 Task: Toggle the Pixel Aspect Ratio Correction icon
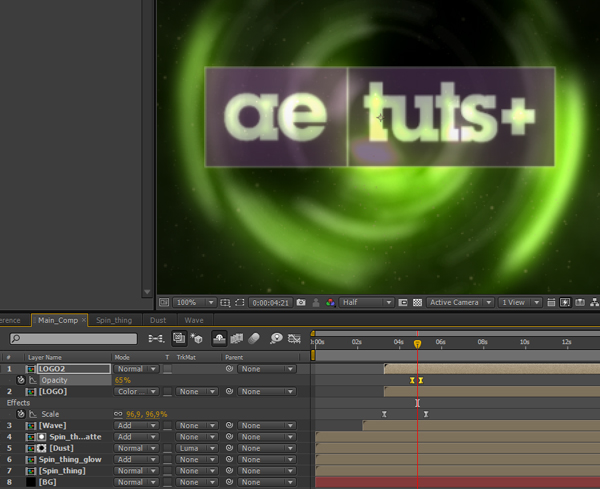pyautogui.click(x=551, y=303)
